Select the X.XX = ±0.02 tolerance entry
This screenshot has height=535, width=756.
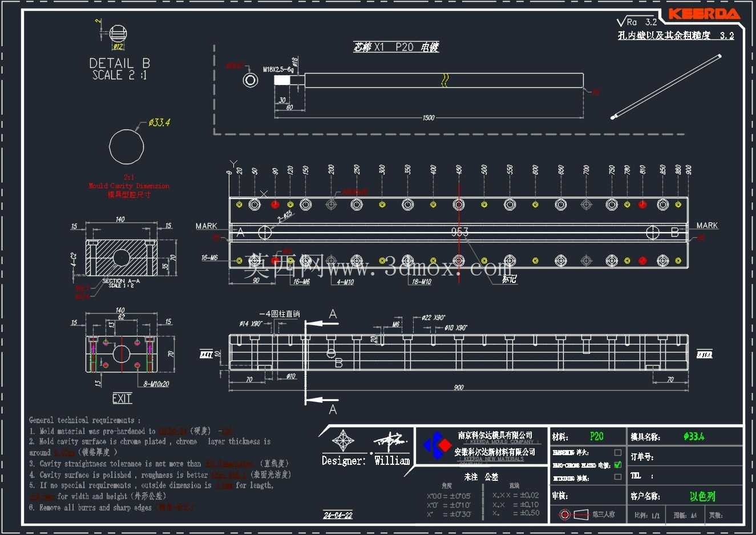[516, 495]
